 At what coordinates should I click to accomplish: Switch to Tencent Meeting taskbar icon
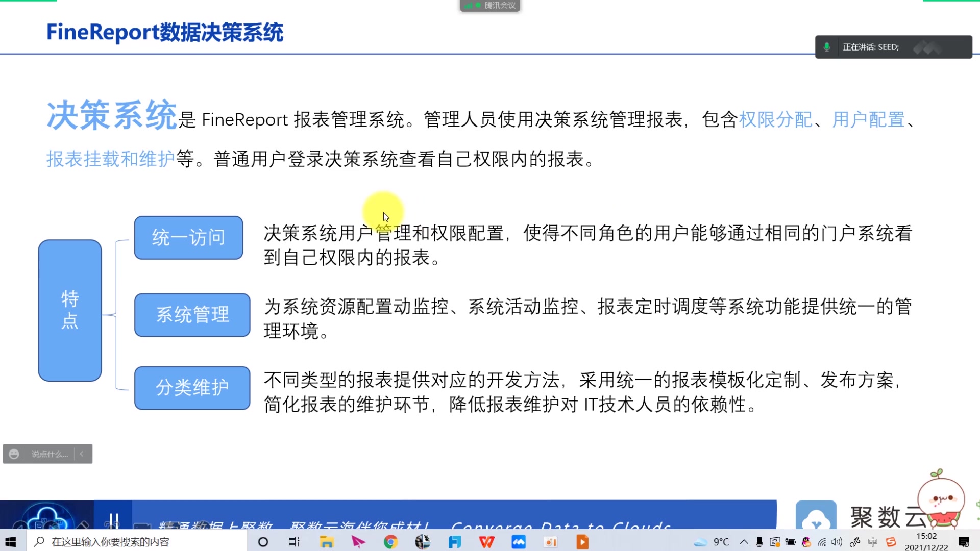pyautogui.click(x=519, y=542)
